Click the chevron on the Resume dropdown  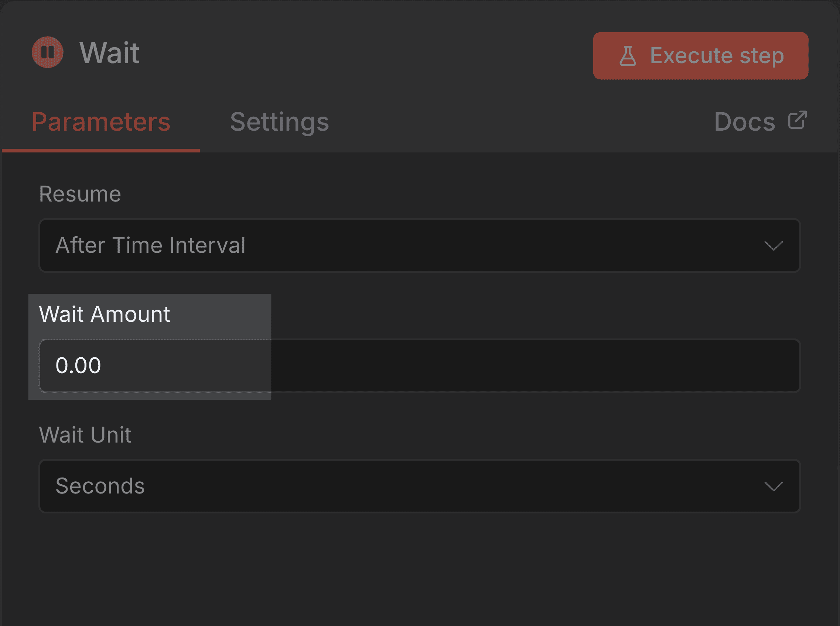pos(774,245)
